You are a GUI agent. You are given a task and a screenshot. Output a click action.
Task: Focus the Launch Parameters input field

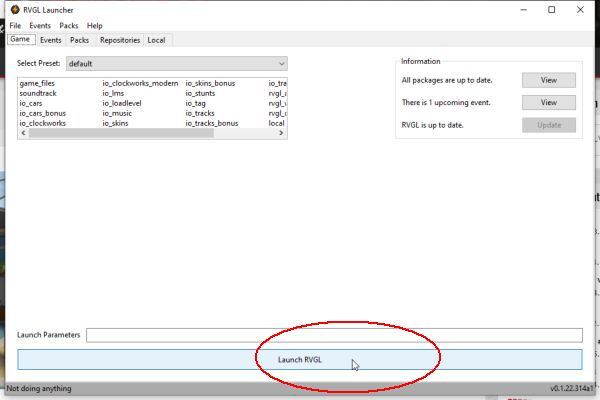coord(334,335)
